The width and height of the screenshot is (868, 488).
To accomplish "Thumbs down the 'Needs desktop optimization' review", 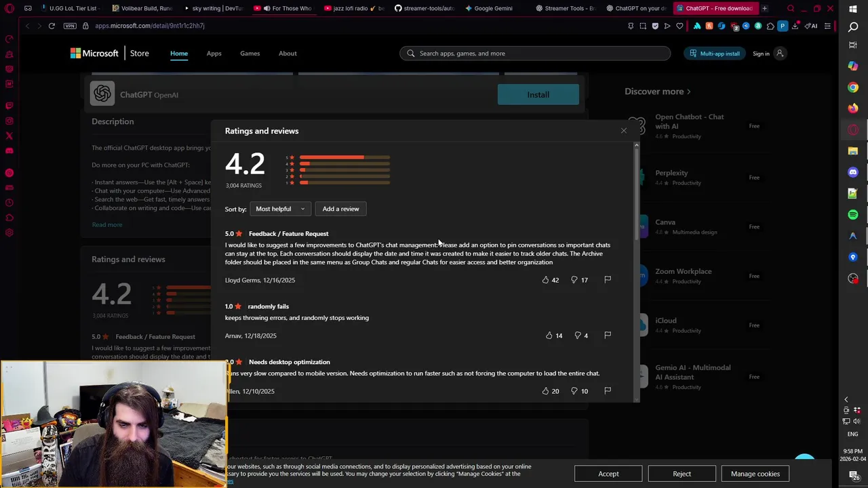I will tap(574, 391).
